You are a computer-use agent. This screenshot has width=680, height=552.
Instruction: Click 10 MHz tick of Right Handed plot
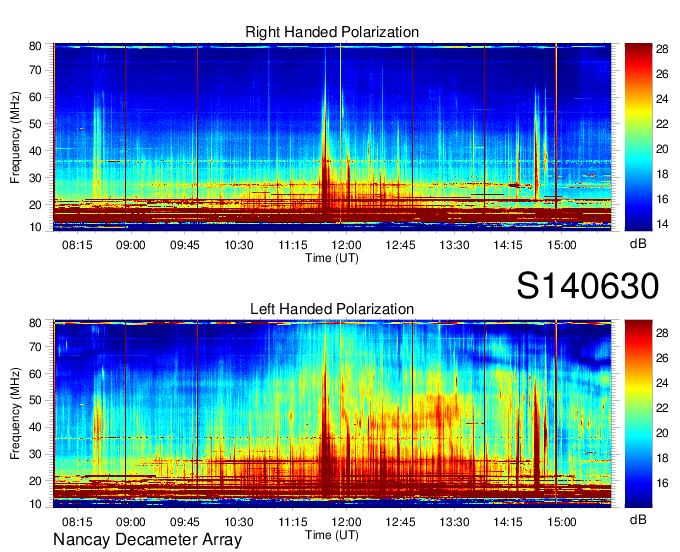point(35,227)
